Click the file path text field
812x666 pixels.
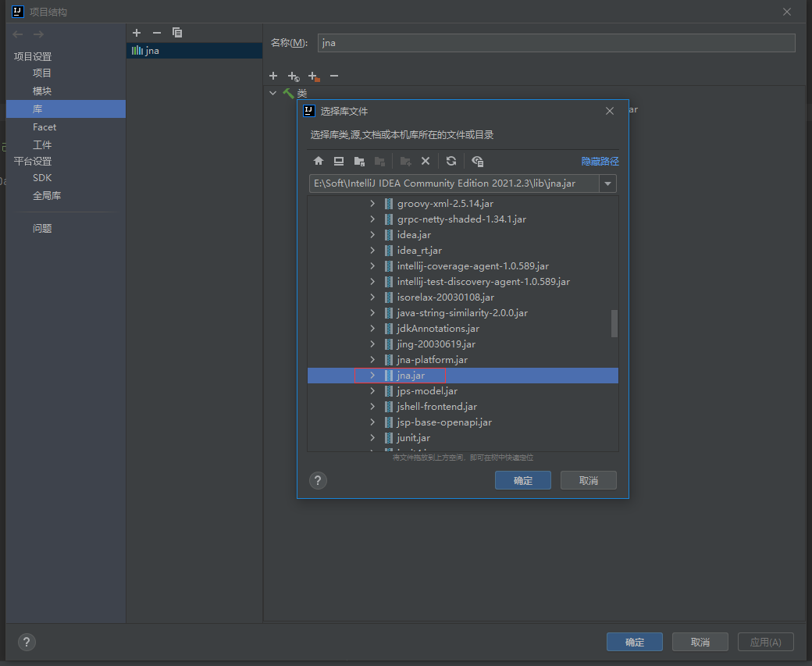454,183
